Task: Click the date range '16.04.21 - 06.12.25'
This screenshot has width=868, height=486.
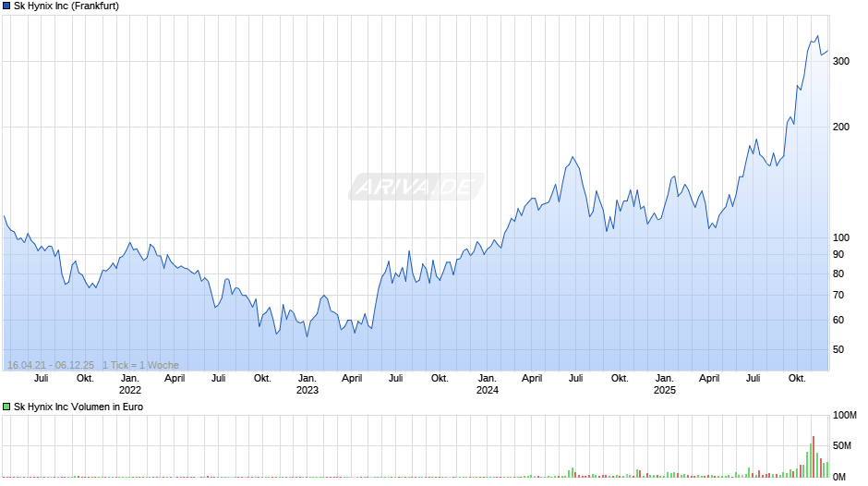Action: [51, 365]
